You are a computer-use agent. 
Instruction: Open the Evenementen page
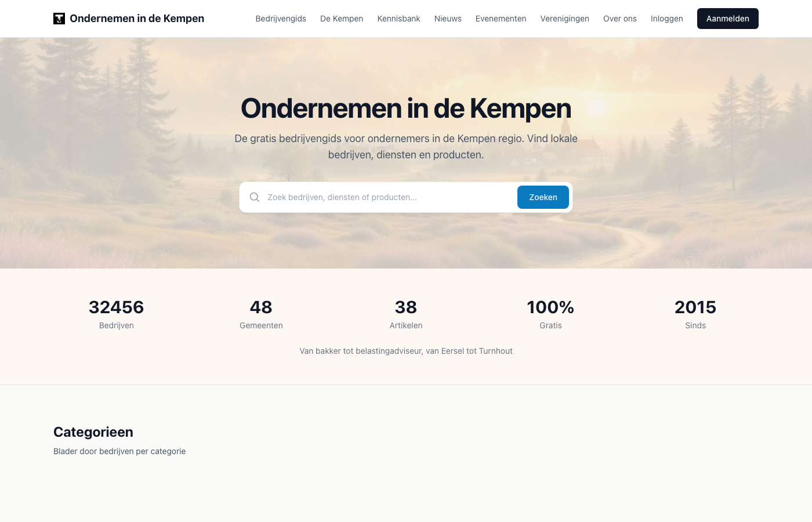(501, 19)
